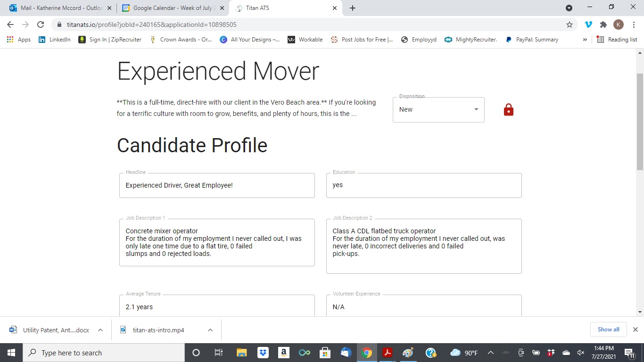Click the Volunteer Experience field
Viewport: 644px width, 362px height.
424,305
